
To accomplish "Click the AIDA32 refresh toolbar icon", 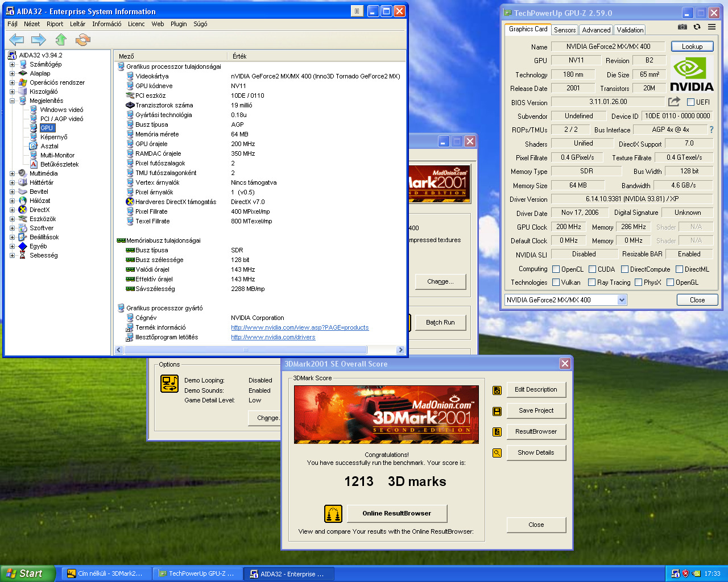I will [83, 40].
